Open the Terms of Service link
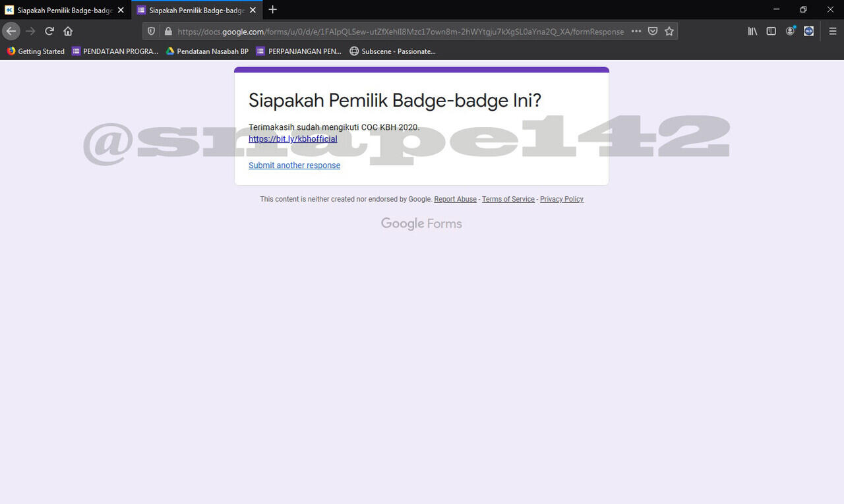The width and height of the screenshot is (844, 504). [508, 199]
